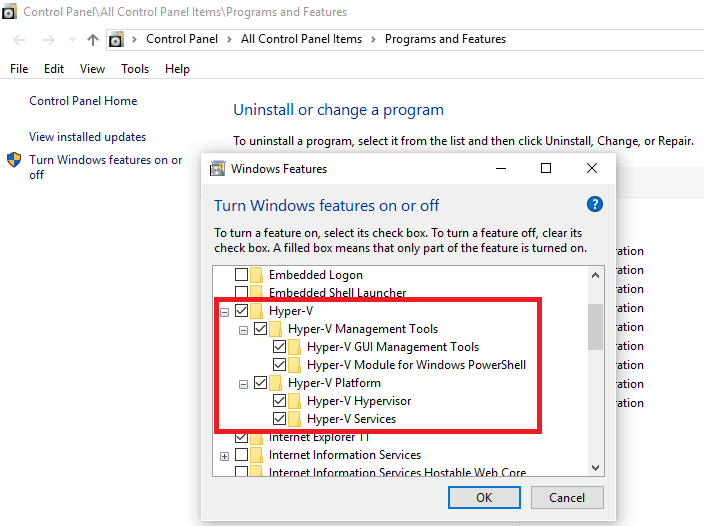Click the Windows Features dialog title icon

tap(218, 169)
